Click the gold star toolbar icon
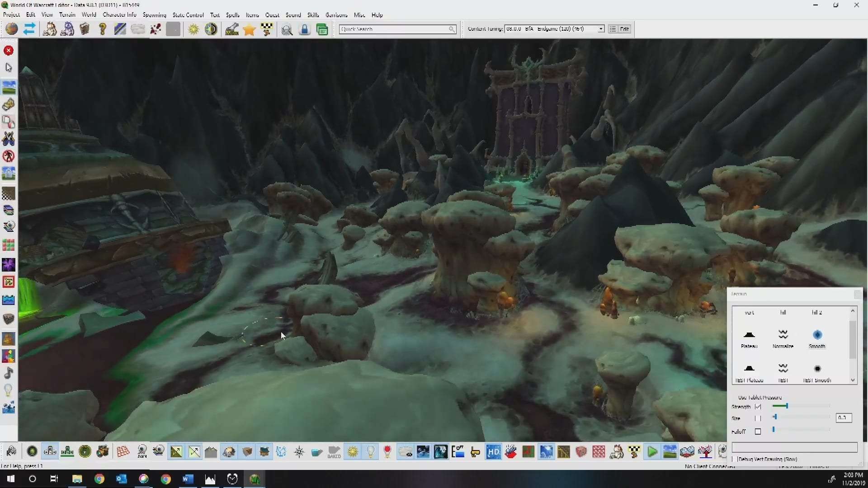 (x=249, y=29)
